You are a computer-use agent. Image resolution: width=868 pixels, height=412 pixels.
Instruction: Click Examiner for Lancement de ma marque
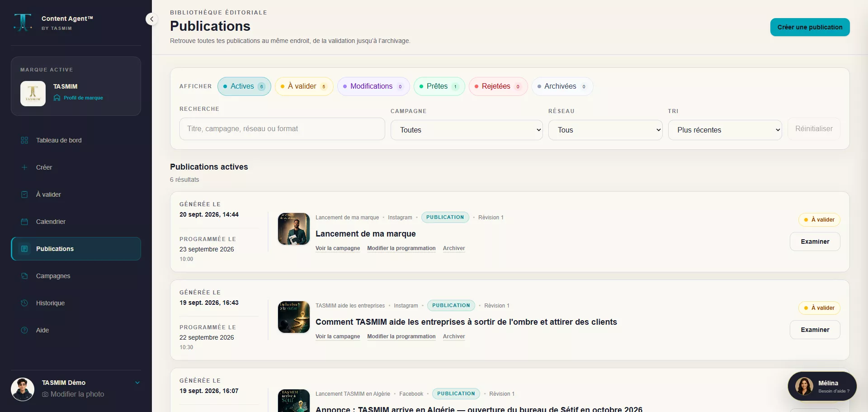815,242
